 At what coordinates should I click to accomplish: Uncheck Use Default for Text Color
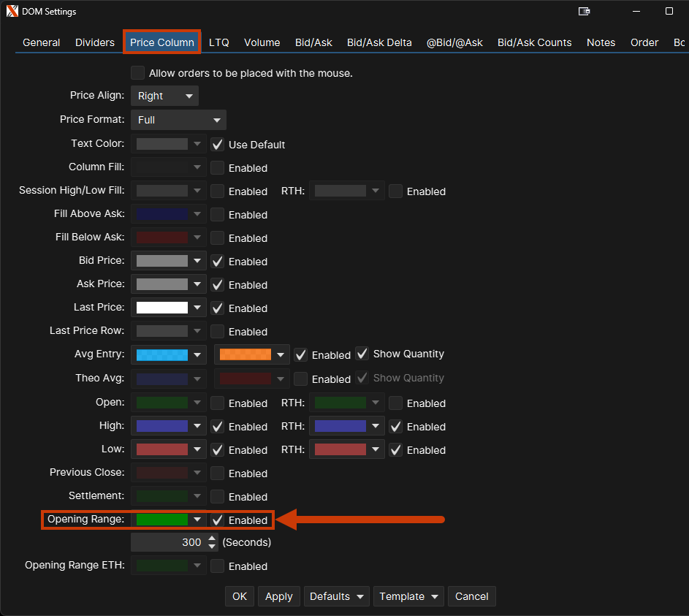tap(218, 145)
